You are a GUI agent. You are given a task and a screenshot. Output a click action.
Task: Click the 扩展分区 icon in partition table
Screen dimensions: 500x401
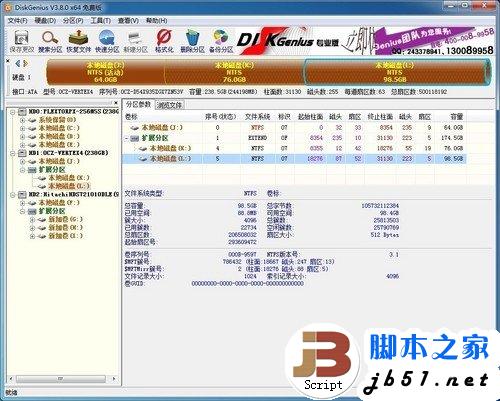(x=134, y=138)
